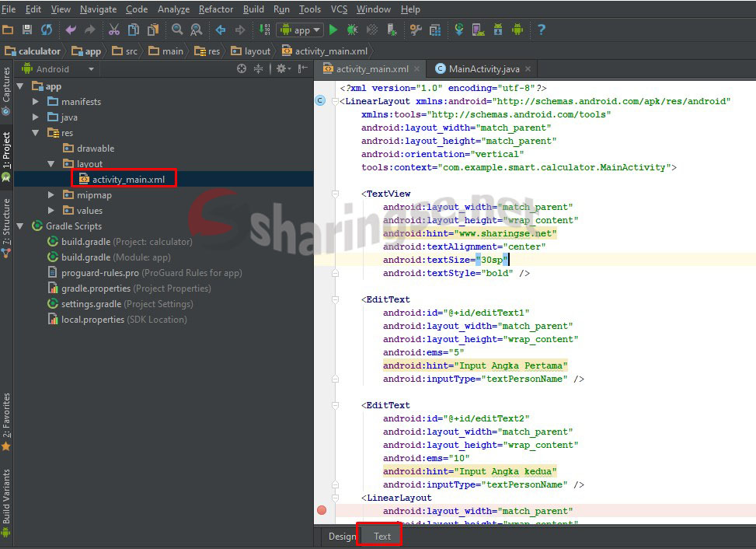Expand the manifests folder
This screenshot has height=549, width=756.
tap(35, 102)
